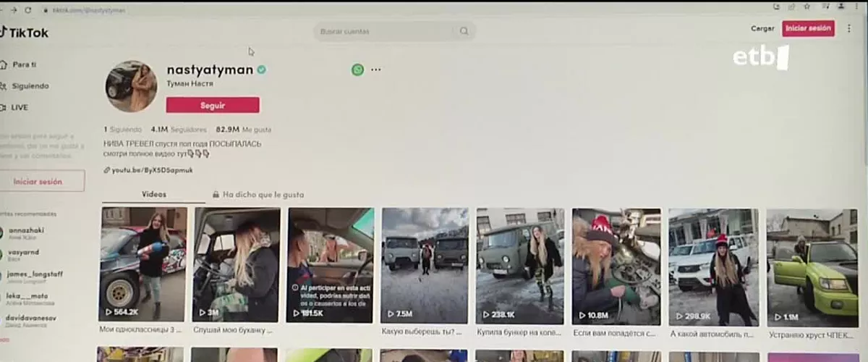This screenshot has width=868, height=362.
Task: Open recommended account vasyarnd
Action: [24, 254]
